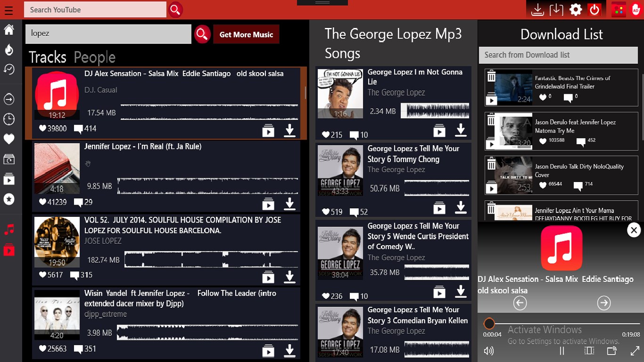
Task: Skip to next track arrow
Action: coord(604,303)
